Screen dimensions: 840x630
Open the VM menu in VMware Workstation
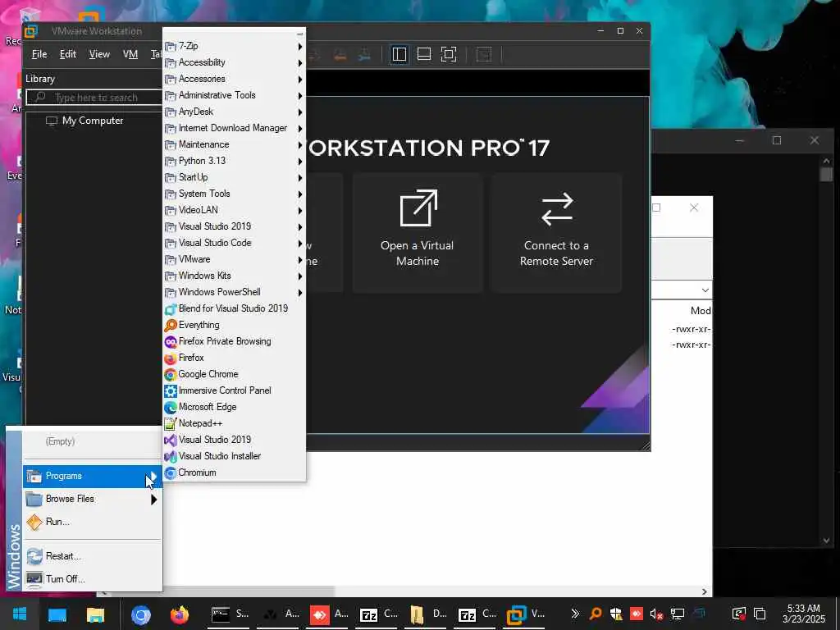[x=130, y=54]
